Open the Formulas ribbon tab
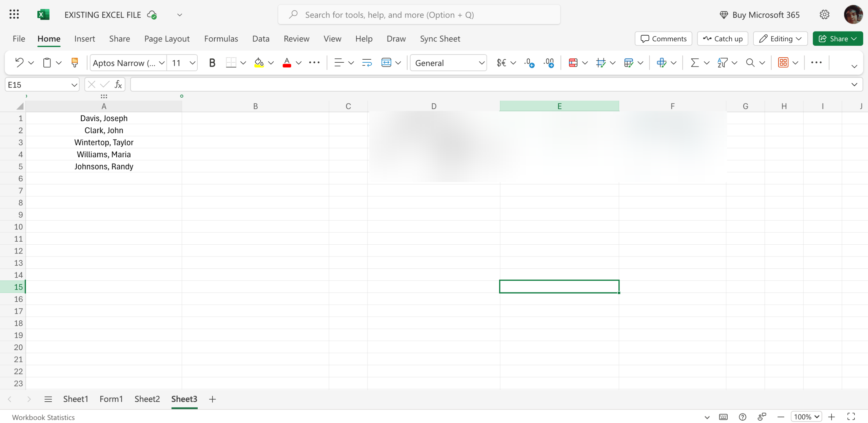 (x=221, y=39)
